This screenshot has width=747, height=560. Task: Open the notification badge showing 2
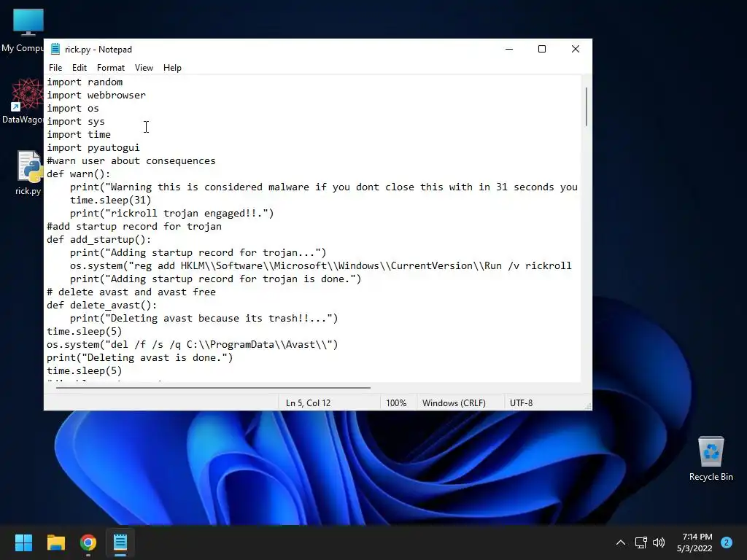pyautogui.click(x=727, y=542)
